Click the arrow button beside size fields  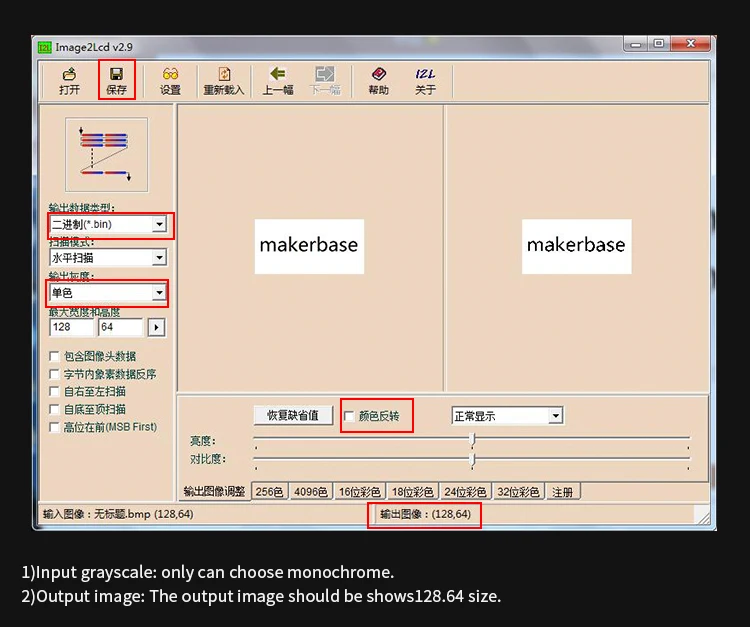(x=156, y=328)
